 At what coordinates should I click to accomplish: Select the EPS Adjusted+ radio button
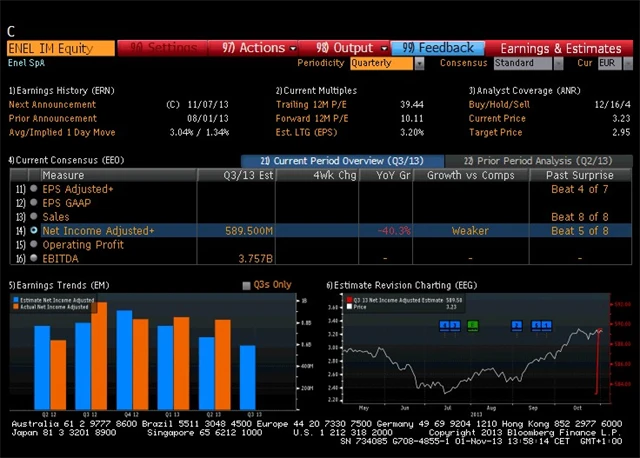coord(33,188)
